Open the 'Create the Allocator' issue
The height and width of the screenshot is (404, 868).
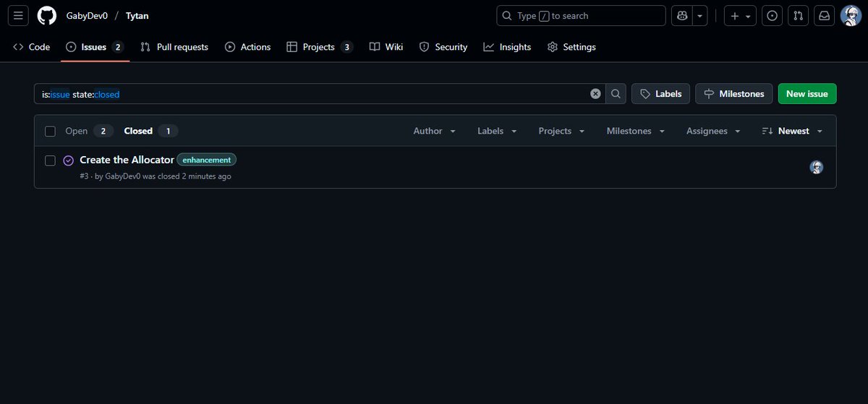(127, 160)
